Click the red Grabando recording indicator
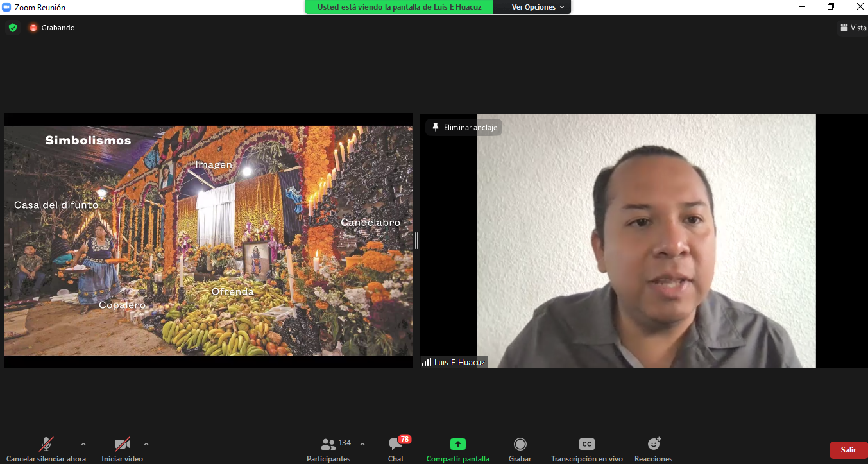 tap(52, 28)
